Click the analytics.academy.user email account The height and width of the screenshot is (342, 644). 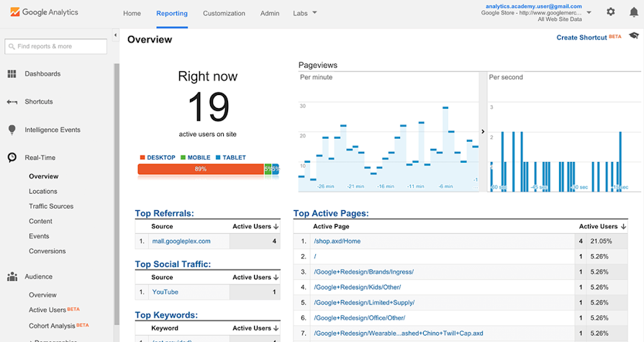coord(533,6)
